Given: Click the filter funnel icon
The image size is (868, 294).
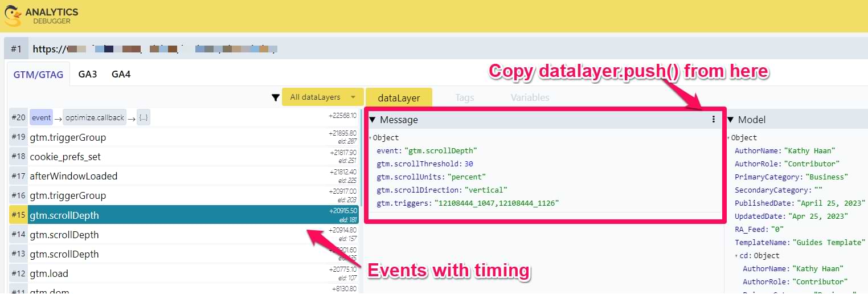Looking at the screenshot, I should pyautogui.click(x=276, y=97).
